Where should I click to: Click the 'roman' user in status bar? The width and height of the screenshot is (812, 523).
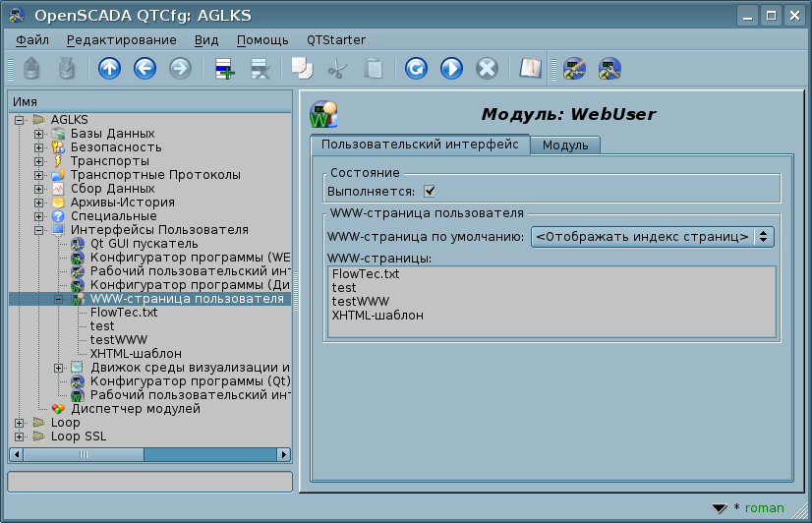click(x=764, y=508)
